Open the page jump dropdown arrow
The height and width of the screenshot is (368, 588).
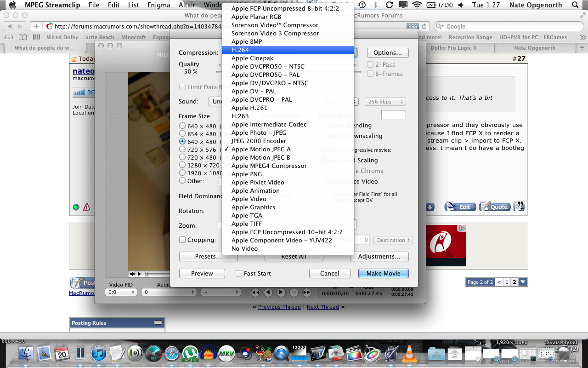click(523, 282)
